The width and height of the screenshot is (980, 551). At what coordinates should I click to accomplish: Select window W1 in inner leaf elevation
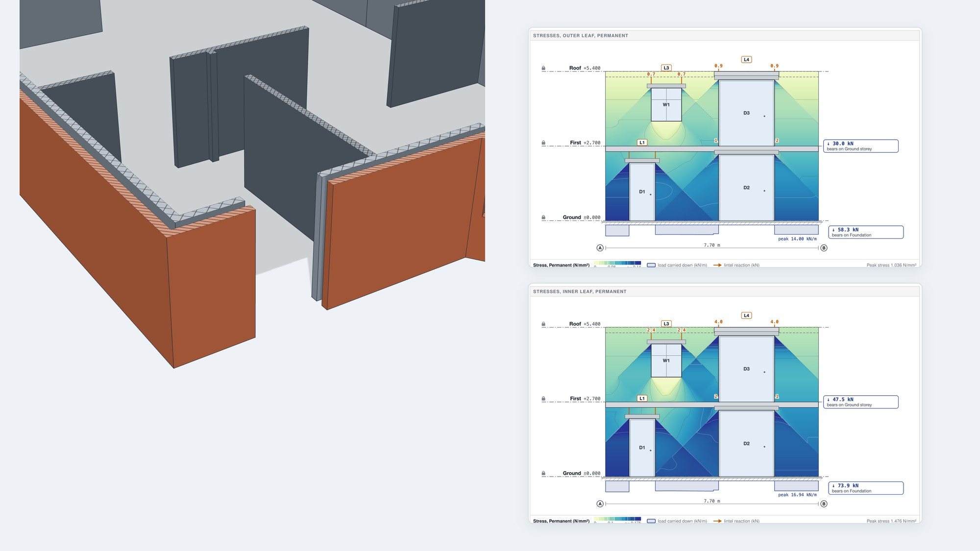coord(666,360)
